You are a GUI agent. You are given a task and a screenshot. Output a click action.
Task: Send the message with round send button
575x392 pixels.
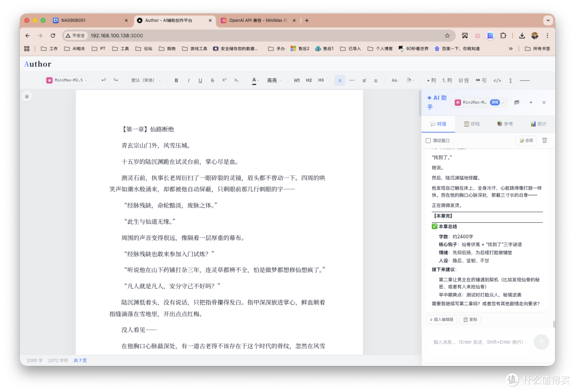point(541,342)
